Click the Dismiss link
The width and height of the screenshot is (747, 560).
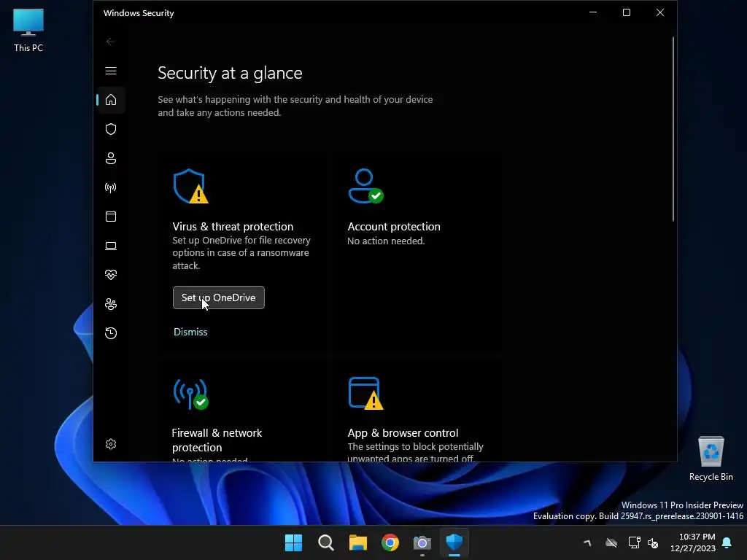click(x=190, y=332)
